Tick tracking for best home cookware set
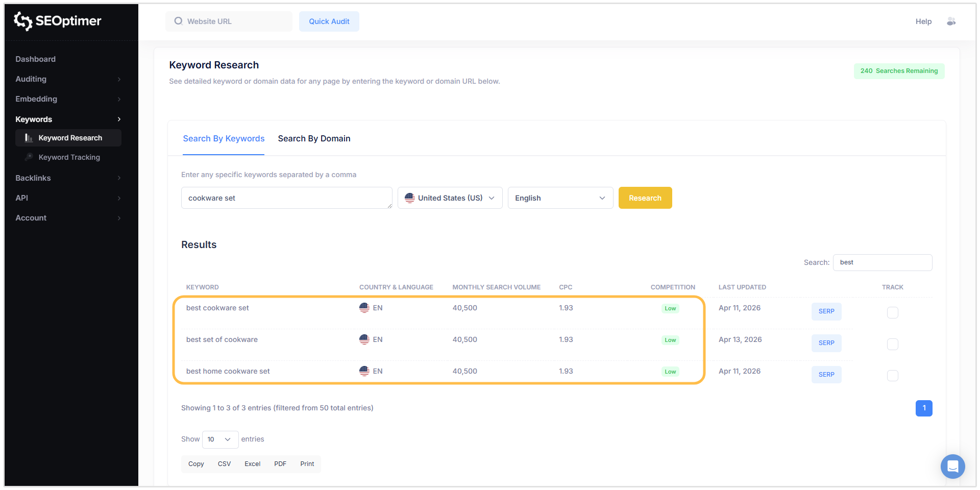 click(x=892, y=376)
